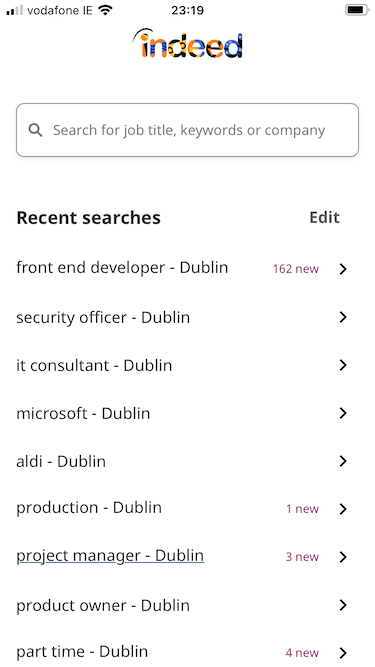Open the project manager - Dublin link

pyautogui.click(x=110, y=556)
